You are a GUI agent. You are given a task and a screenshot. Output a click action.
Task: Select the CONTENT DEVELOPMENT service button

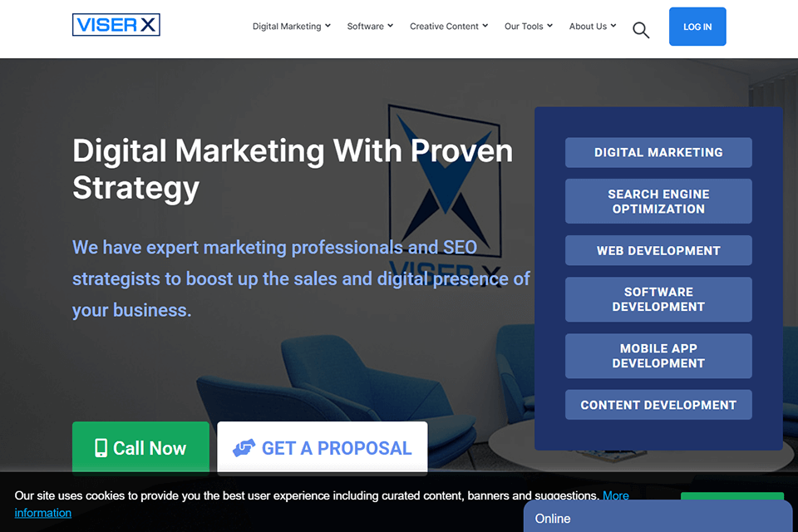click(658, 405)
